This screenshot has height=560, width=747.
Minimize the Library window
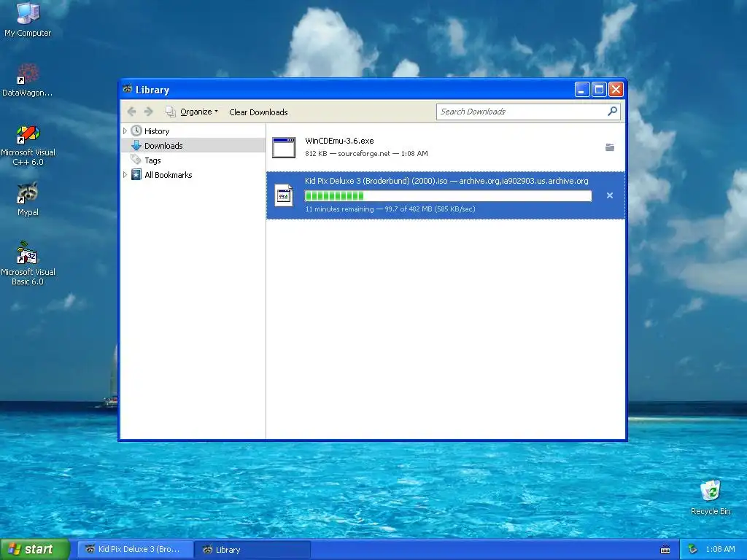coord(581,89)
